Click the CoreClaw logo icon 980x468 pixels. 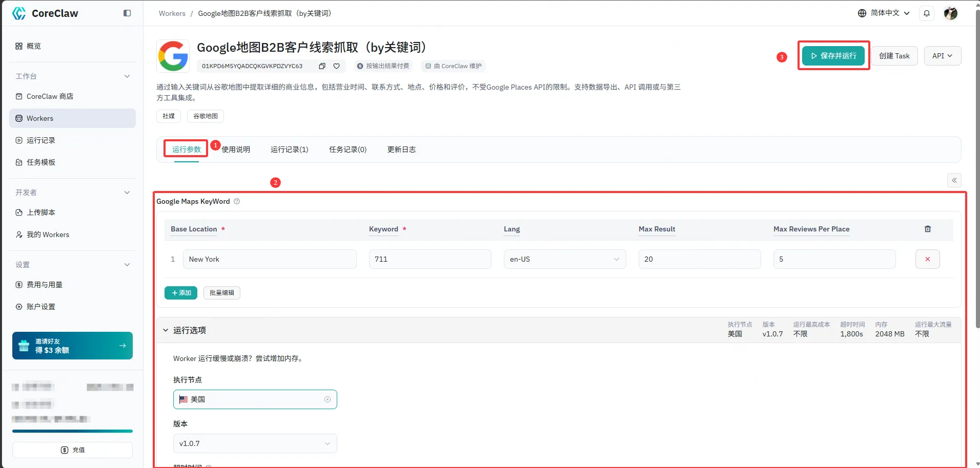[x=19, y=13]
